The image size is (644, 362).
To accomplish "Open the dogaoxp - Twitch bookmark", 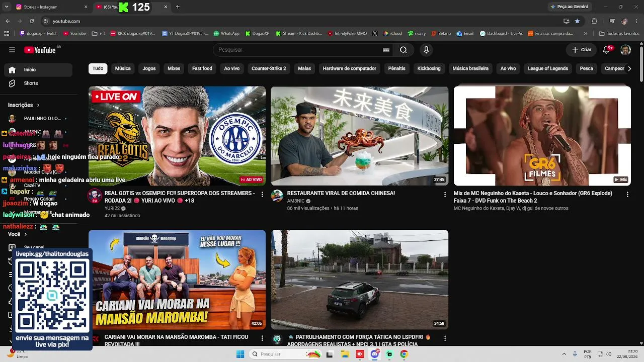I will (39, 34).
